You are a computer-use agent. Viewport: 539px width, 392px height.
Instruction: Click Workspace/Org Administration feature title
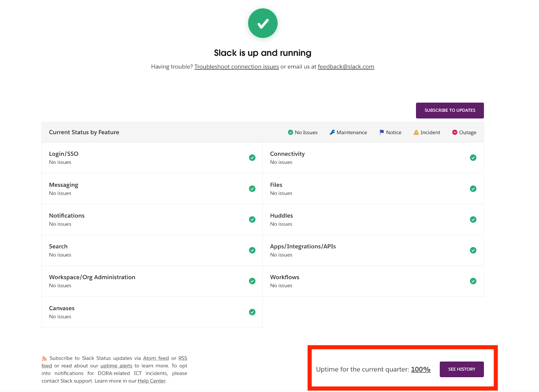(92, 277)
